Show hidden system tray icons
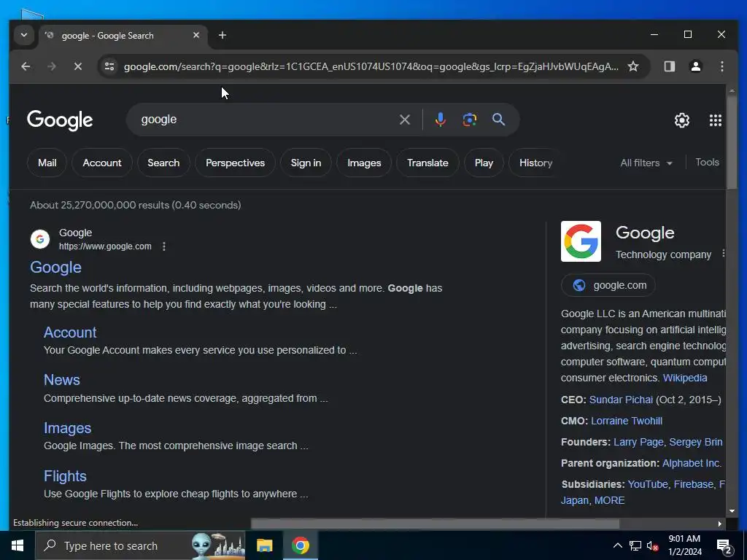Image resolution: width=747 pixels, height=560 pixels. pos(617,545)
